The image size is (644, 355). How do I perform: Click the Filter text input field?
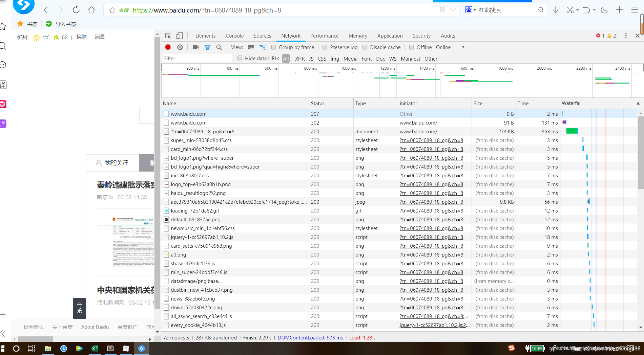[x=197, y=59]
